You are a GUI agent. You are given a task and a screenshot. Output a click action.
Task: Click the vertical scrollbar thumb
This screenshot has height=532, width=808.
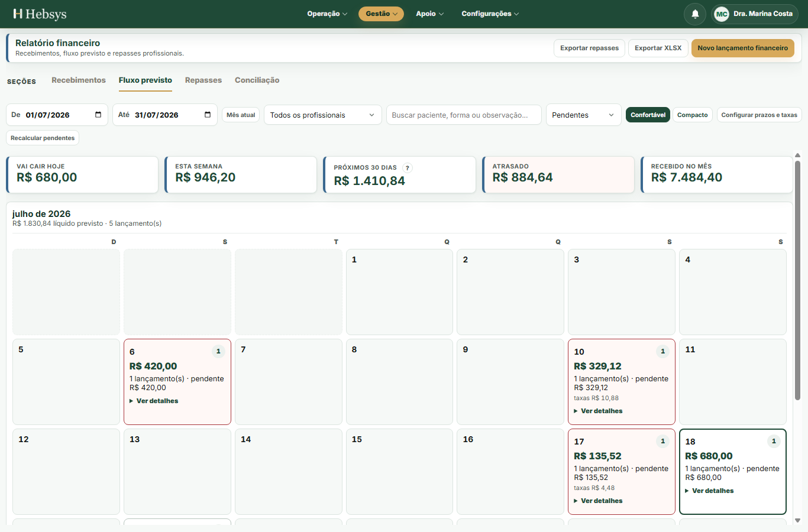pos(797,281)
